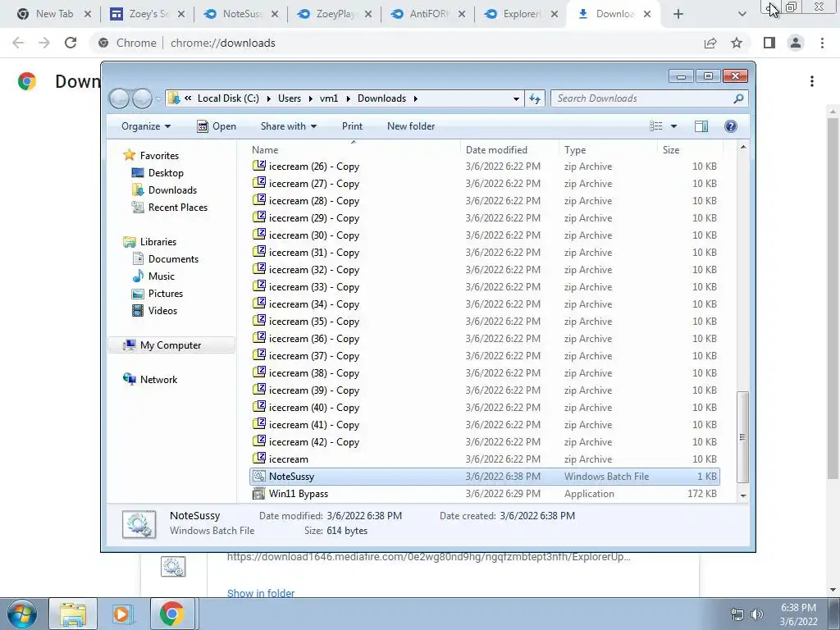Screen dimensions: 840x630
Task: Click the search magnifier icon in Explorer
Action: click(x=738, y=98)
